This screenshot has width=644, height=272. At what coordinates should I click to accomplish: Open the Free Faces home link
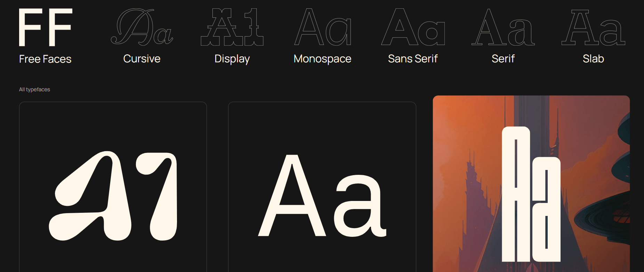(x=45, y=59)
